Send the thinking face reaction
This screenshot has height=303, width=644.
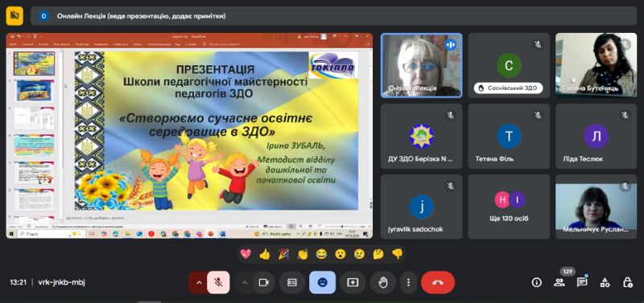[x=378, y=254]
